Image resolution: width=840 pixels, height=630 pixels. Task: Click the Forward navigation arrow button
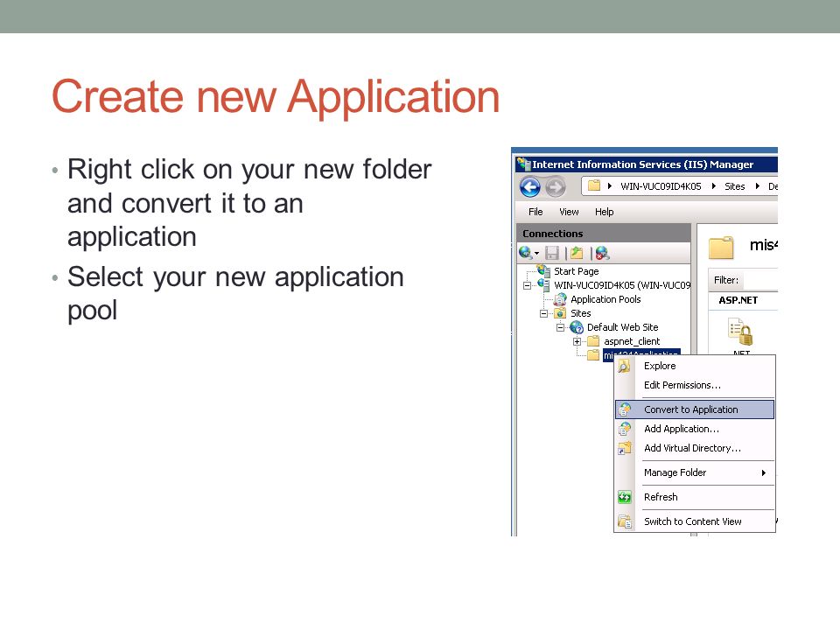click(556, 187)
